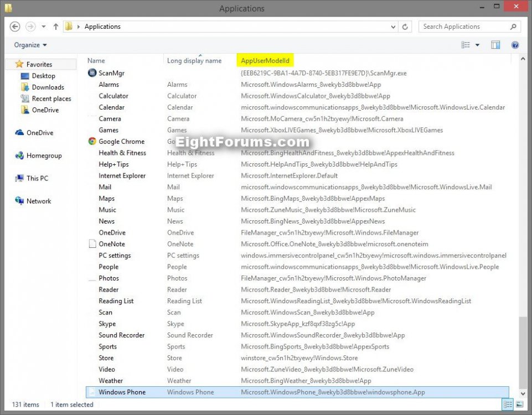Select the Sound Recorder row
The width and height of the screenshot is (532, 415).
297,335
